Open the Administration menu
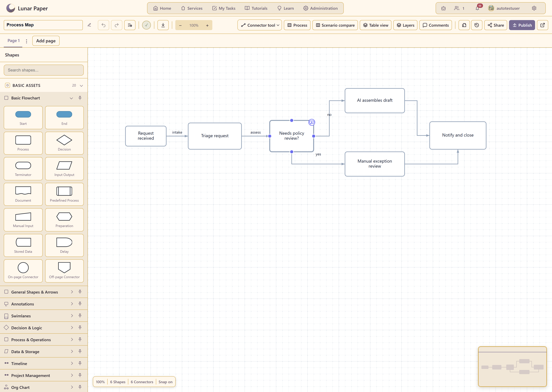The width and height of the screenshot is (552, 392). point(321,8)
